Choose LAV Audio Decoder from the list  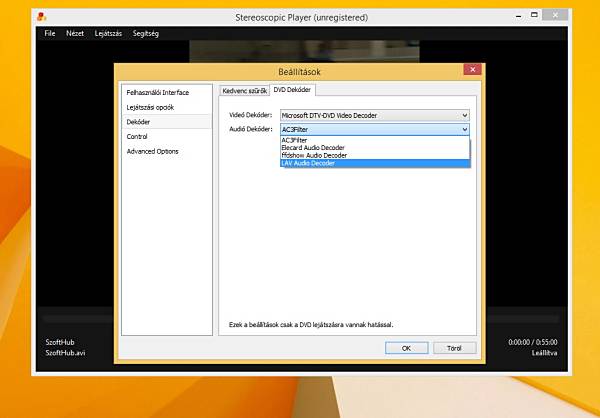tap(375, 163)
